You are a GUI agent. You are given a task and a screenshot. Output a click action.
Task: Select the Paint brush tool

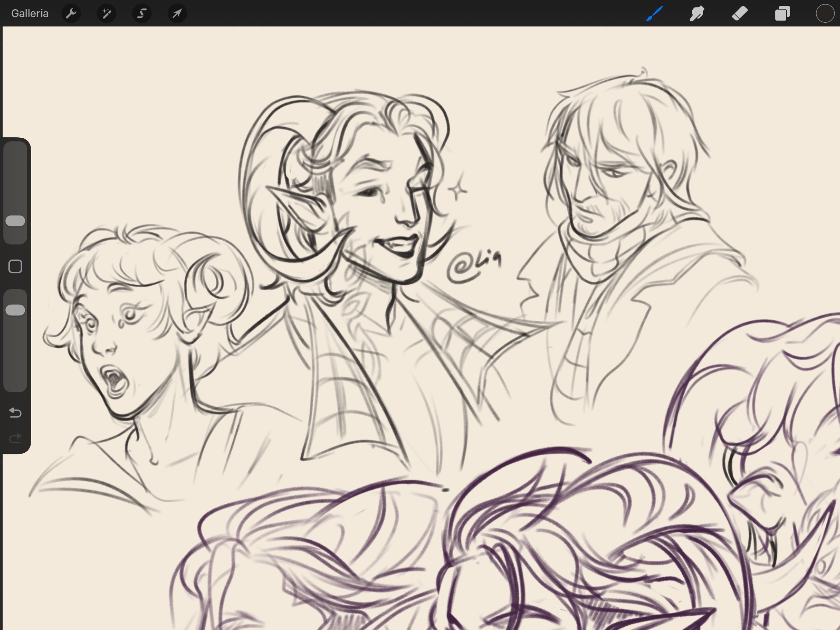click(654, 13)
